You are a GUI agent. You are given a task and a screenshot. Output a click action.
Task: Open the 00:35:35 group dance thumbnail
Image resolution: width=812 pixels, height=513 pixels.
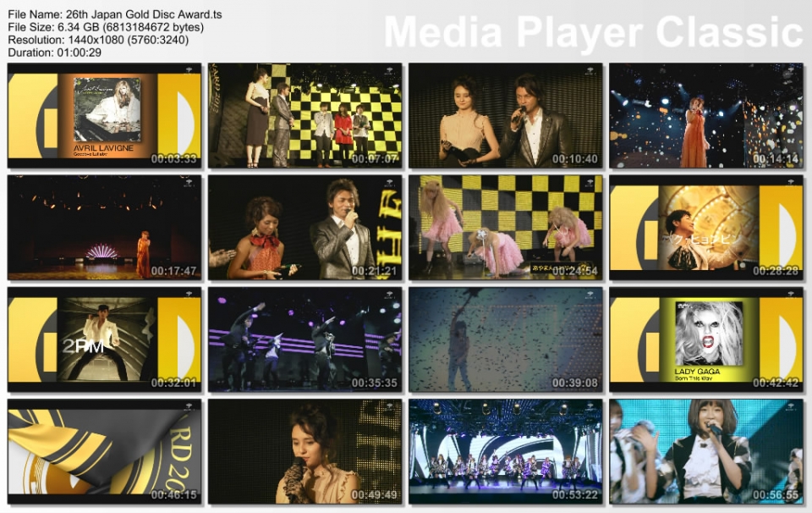click(304, 339)
